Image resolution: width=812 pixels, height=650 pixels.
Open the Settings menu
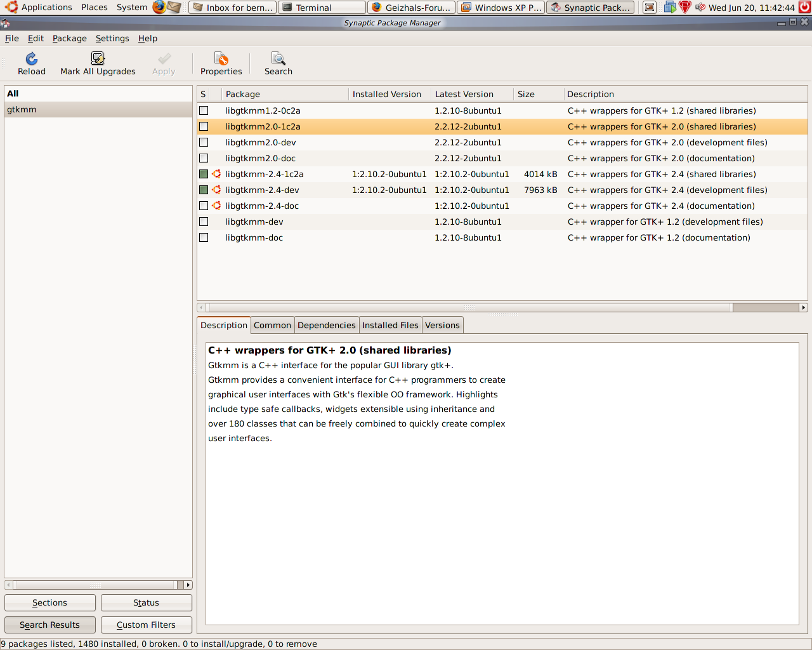[x=112, y=38]
